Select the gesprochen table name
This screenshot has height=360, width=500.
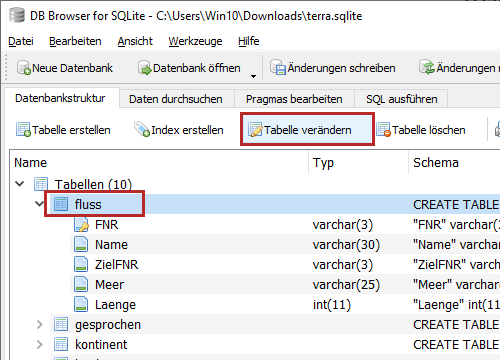(x=108, y=325)
